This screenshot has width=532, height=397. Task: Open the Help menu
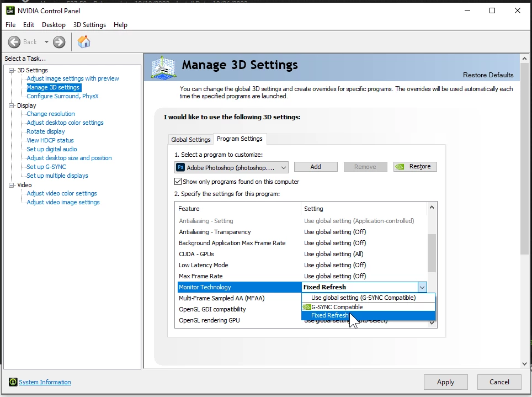[x=120, y=25]
